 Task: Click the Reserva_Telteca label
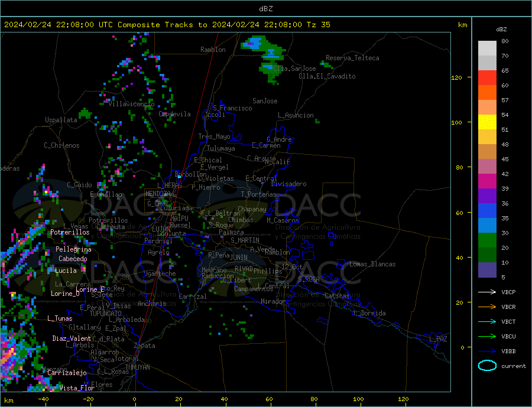pos(352,58)
